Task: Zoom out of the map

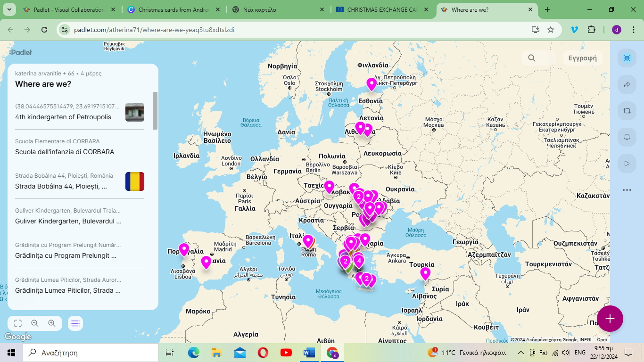Action: click(x=35, y=323)
